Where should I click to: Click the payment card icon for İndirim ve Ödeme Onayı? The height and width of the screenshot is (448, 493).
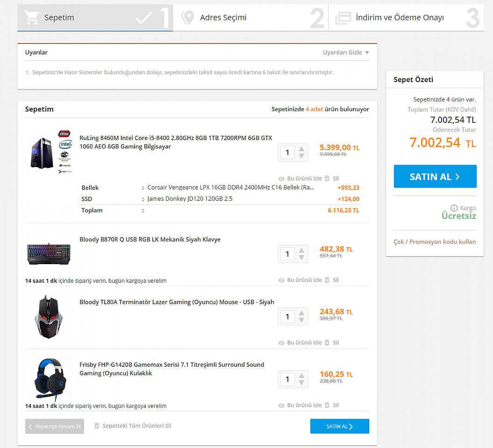point(343,18)
